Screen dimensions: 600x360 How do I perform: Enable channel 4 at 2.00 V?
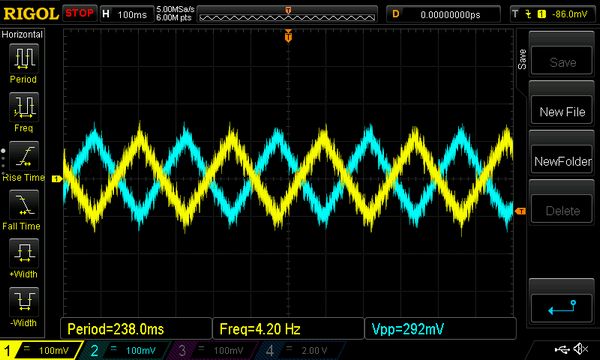(298, 350)
